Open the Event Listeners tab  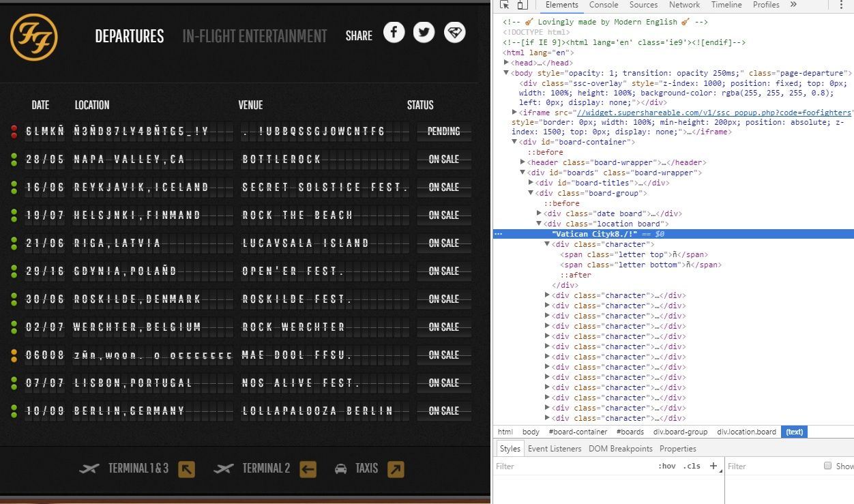click(555, 449)
